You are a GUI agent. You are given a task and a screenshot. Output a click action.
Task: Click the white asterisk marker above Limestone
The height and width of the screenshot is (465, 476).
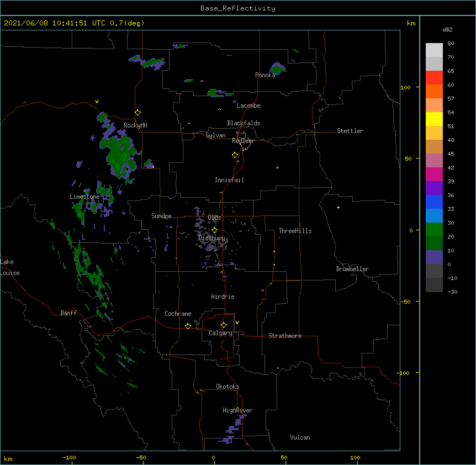pos(85,191)
